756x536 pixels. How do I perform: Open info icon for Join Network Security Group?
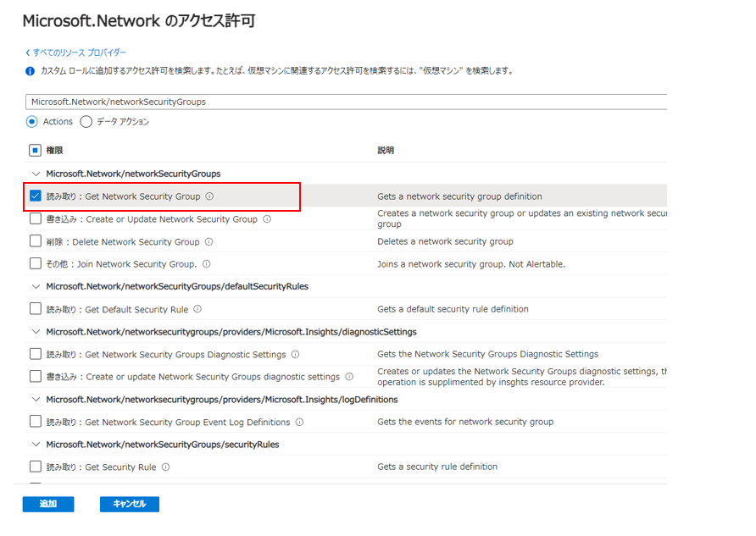(x=206, y=264)
